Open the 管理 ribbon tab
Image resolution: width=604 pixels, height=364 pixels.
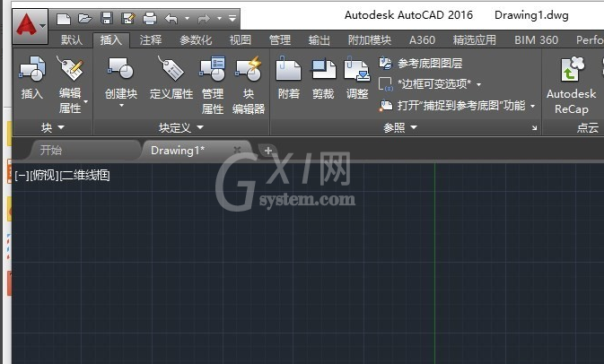coord(280,40)
